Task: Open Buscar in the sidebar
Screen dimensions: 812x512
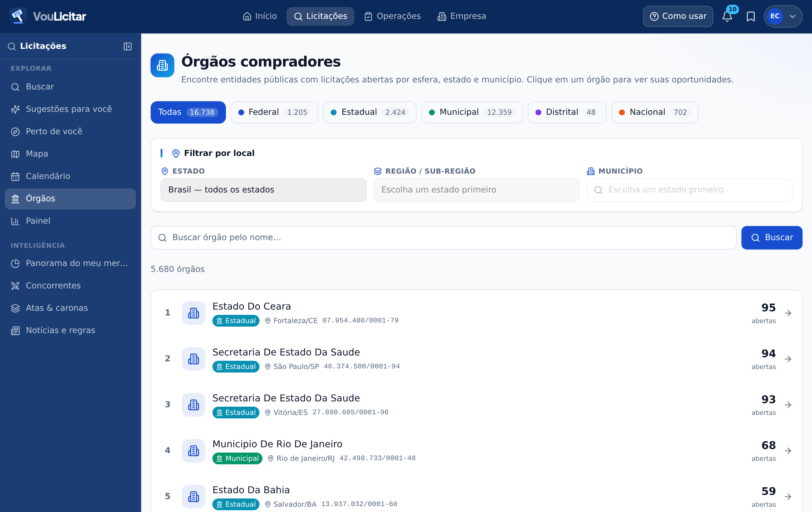Action: pos(70,87)
